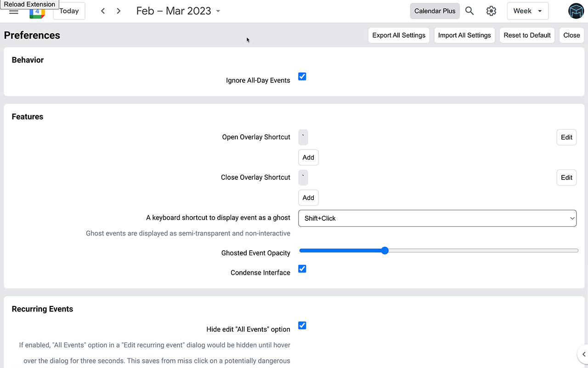This screenshot has height=368, width=588.
Task: Export All Settings
Action: (398, 35)
